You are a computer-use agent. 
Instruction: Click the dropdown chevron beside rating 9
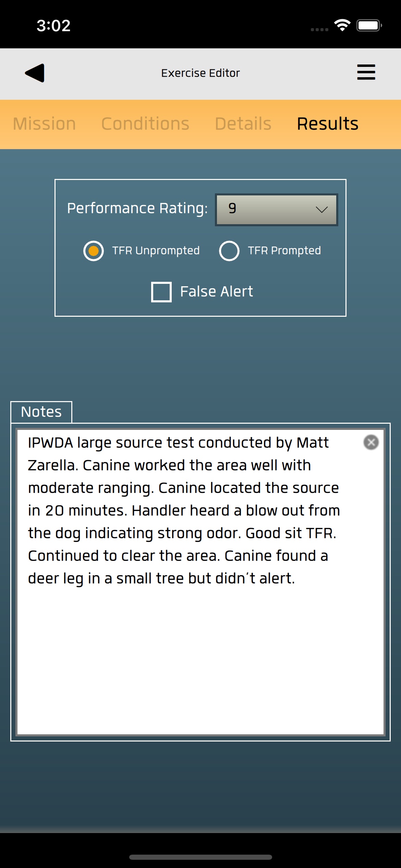click(x=321, y=209)
